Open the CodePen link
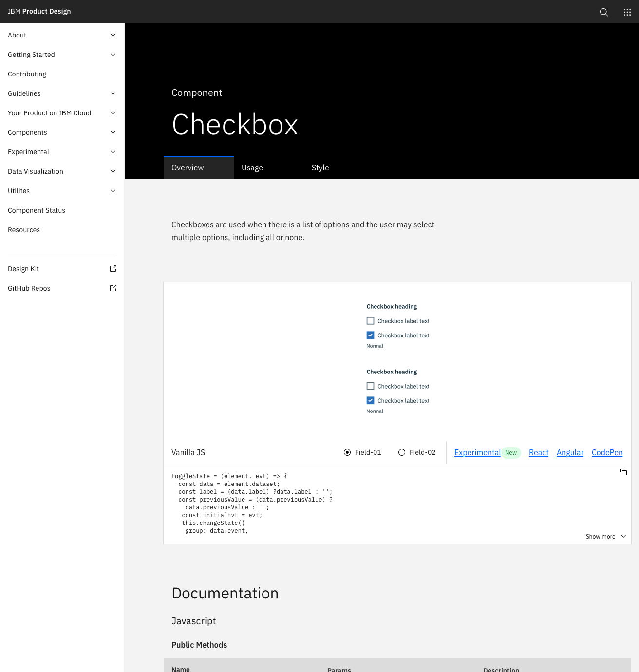The height and width of the screenshot is (672, 639). 607,452
